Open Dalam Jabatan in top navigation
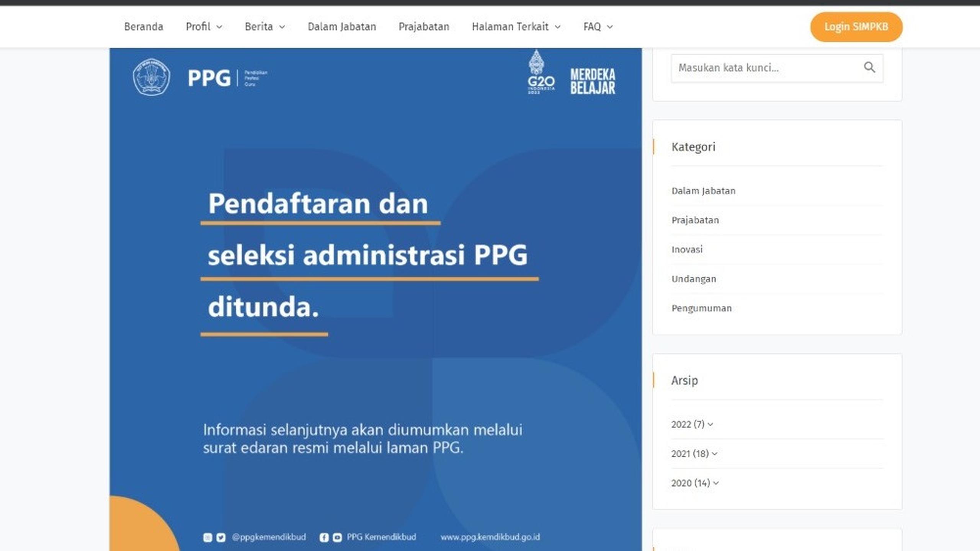This screenshot has height=551, width=980. tap(342, 26)
